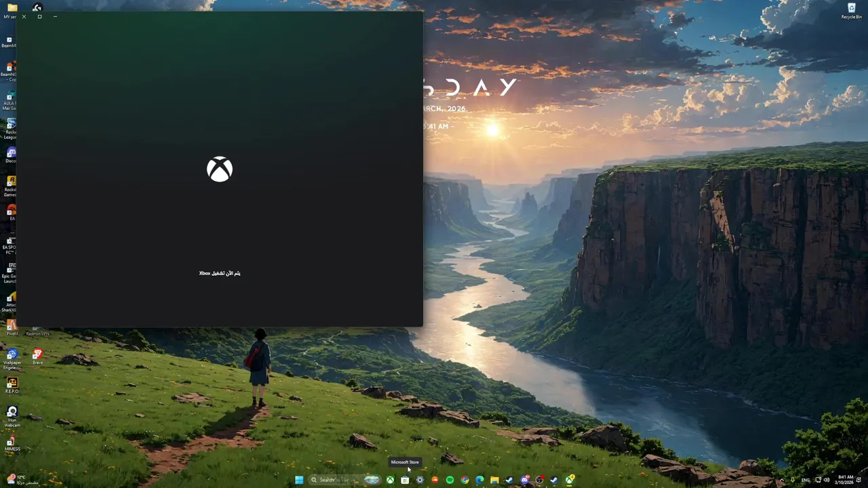Select the Rocket League desktop shortcut
This screenshot has width=868, height=488.
pyautogui.click(x=11, y=129)
